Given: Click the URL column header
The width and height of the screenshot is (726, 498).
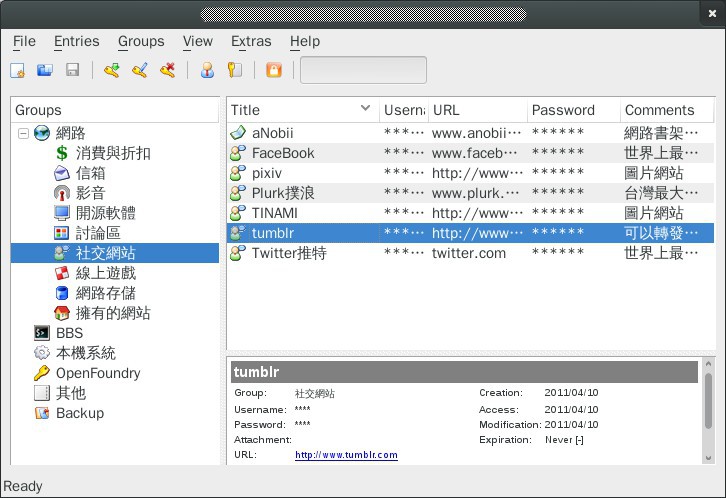Looking at the screenshot, I should point(478,110).
